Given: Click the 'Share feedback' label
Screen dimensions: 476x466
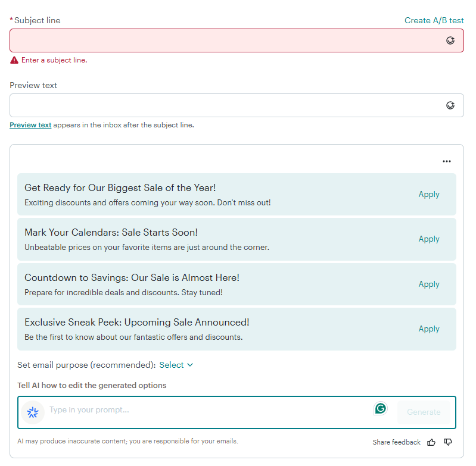Looking at the screenshot, I should (x=396, y=442).
